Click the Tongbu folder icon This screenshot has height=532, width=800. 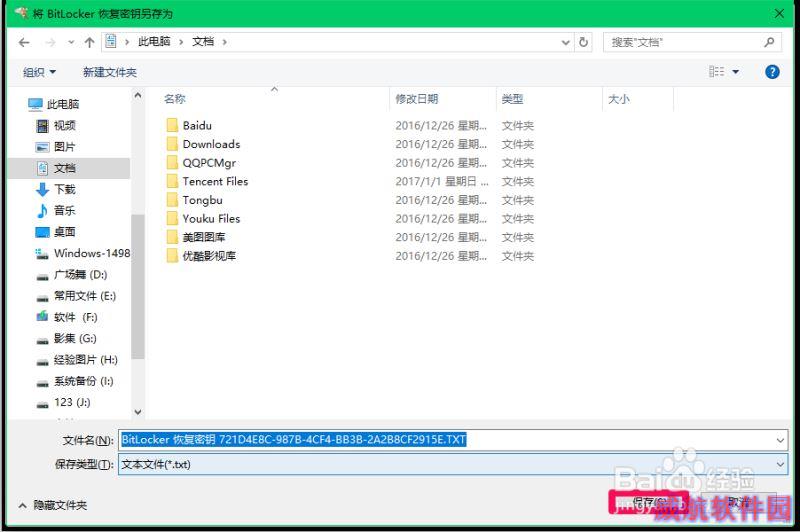[172, 199]
